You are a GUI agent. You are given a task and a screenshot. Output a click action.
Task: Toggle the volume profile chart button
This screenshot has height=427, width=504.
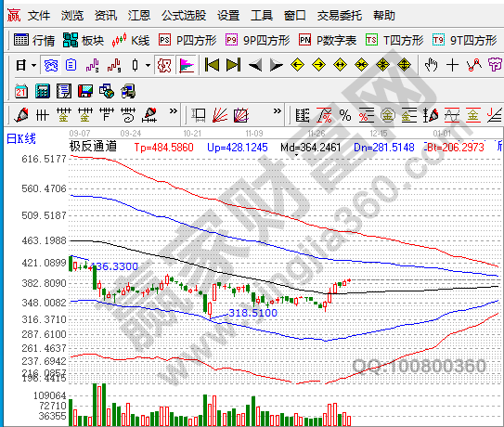[x=187, y=65]
